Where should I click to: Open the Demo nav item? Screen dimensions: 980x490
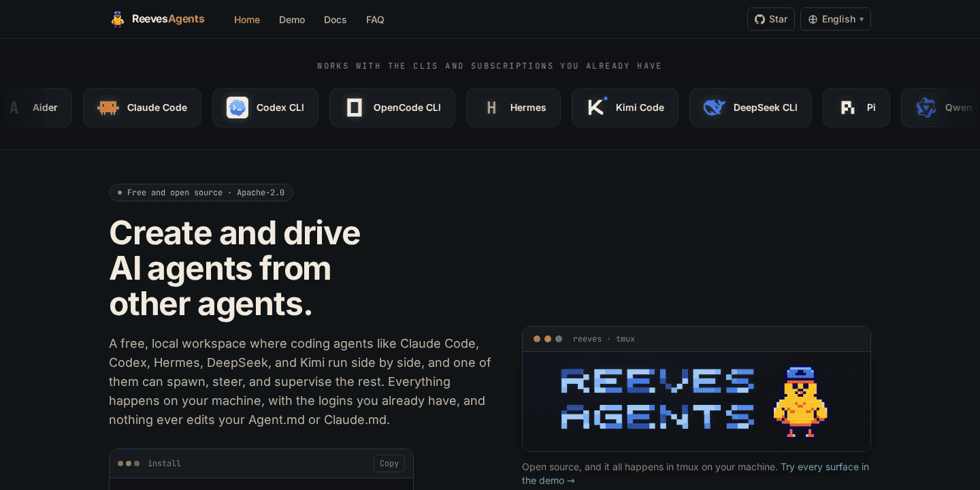tap(292, 20)
